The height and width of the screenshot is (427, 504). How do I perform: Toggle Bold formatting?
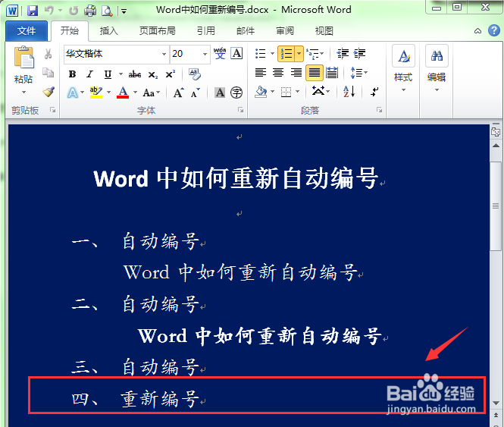(72, 74)
